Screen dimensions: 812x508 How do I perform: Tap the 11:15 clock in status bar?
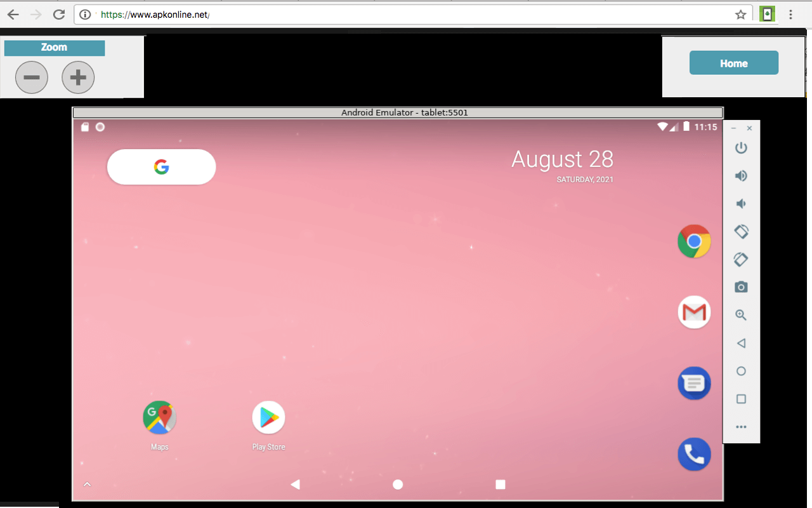pyautogui.click(x=705, y=127)
